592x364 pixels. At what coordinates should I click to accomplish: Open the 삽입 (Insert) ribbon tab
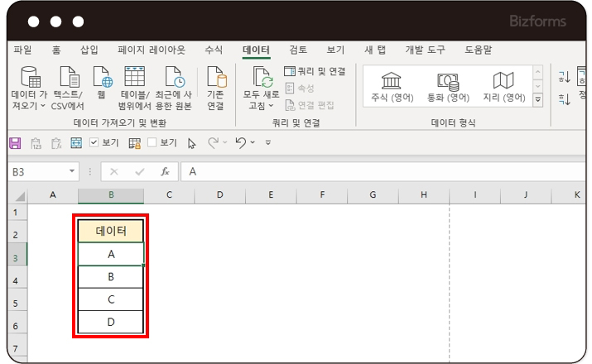[89, 50]
